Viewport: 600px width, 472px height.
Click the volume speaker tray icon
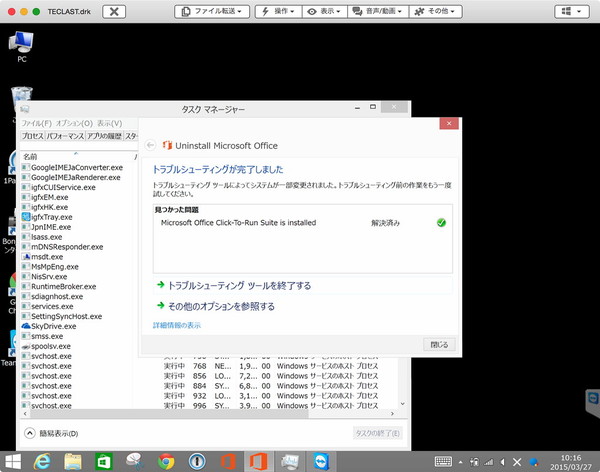(x=503, y=462)
